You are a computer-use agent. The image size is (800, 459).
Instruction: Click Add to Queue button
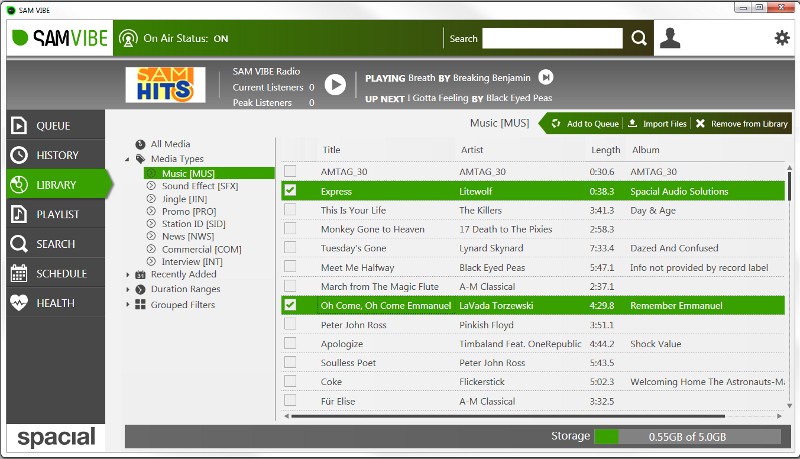(x=585, y=123)
